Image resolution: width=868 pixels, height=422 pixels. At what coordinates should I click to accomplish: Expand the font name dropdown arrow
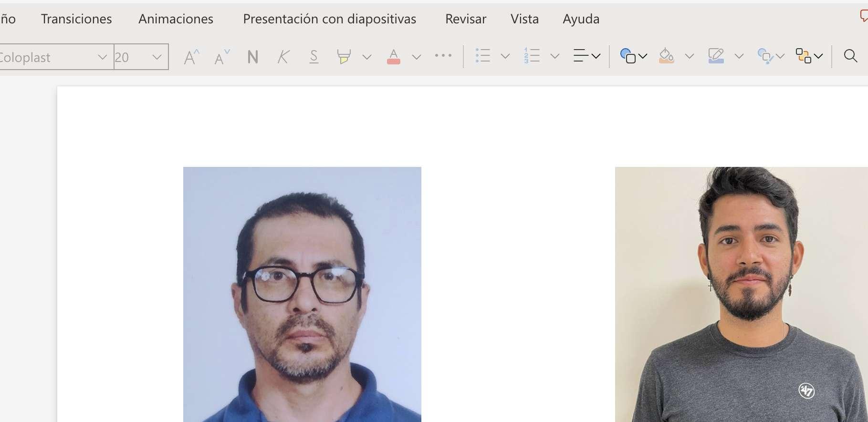click(102, 57)
